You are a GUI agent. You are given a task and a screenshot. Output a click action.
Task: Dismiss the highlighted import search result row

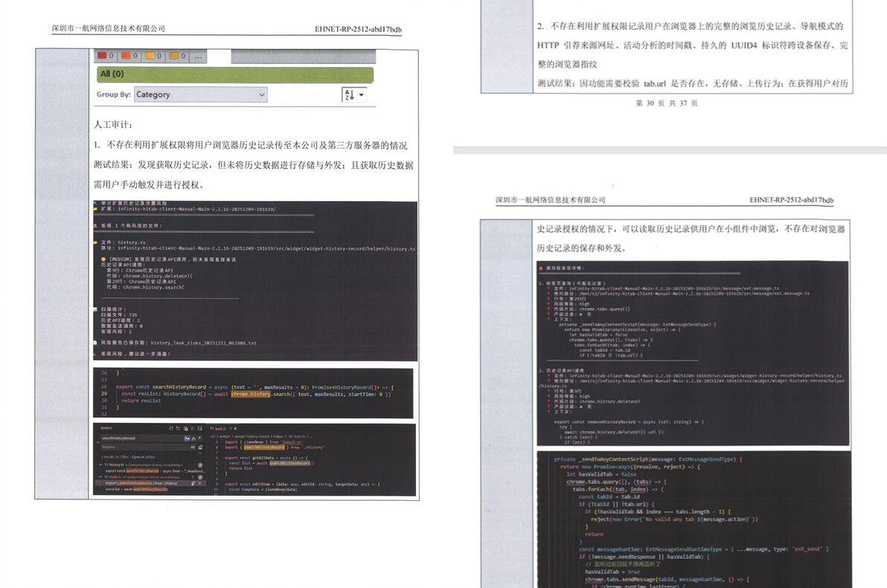click(199, 483)
